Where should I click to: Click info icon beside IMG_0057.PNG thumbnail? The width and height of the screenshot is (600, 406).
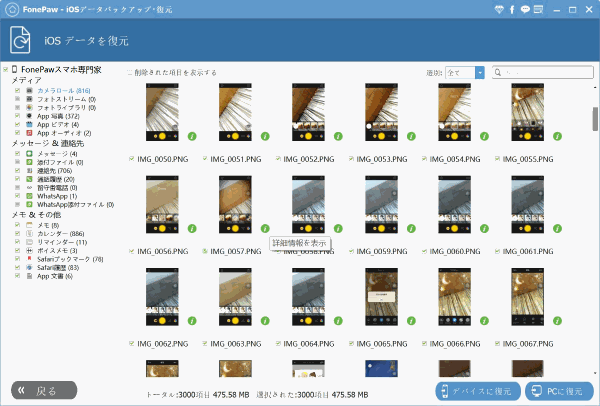[x=265, y=228]
